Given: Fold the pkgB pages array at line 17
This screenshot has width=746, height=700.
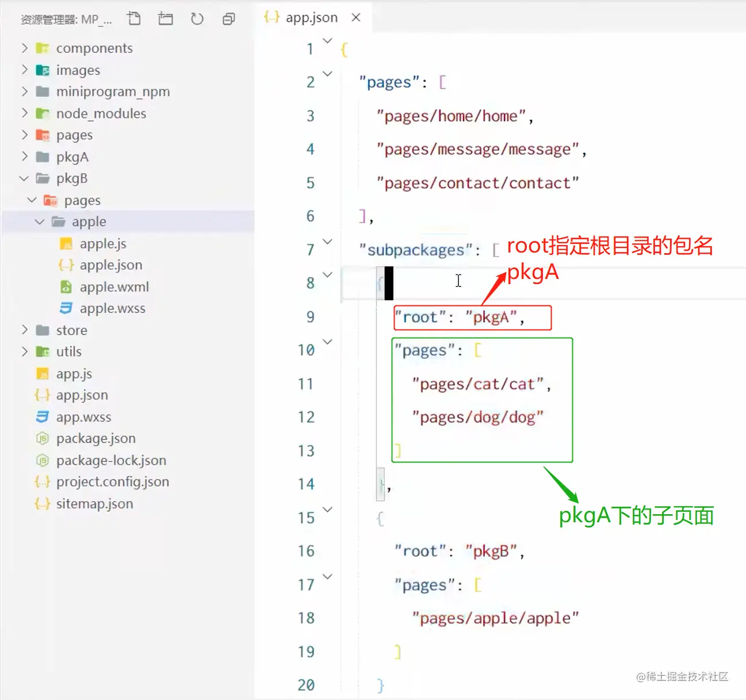Looking at the screenshot, I should pyautogui.click(x=327, y=576).
